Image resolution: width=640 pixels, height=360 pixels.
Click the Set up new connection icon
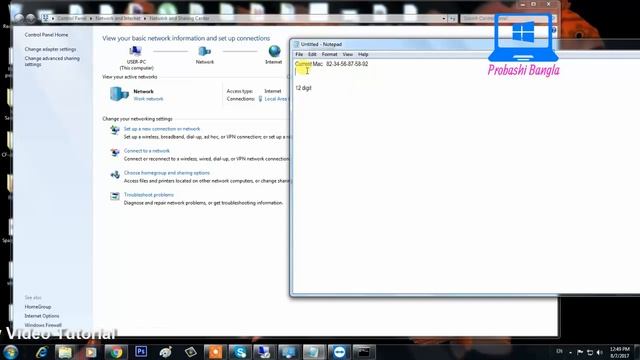[115, 130]
